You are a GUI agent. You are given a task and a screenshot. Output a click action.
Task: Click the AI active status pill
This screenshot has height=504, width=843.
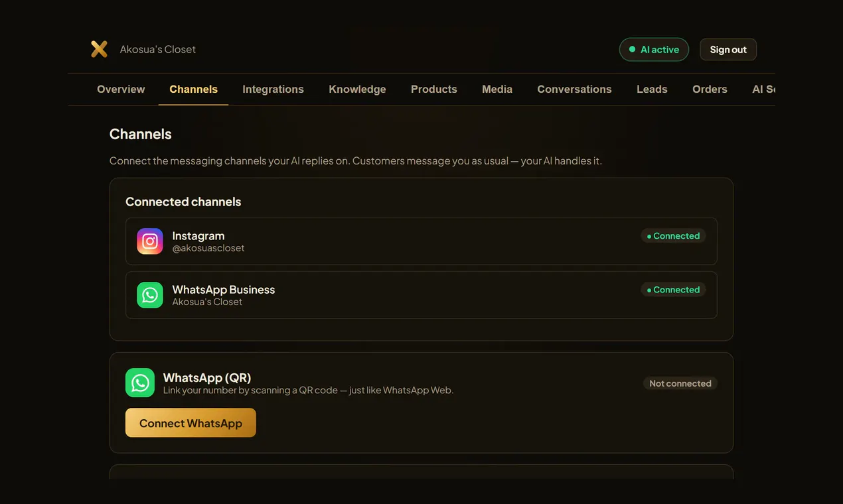coord(654,50)
